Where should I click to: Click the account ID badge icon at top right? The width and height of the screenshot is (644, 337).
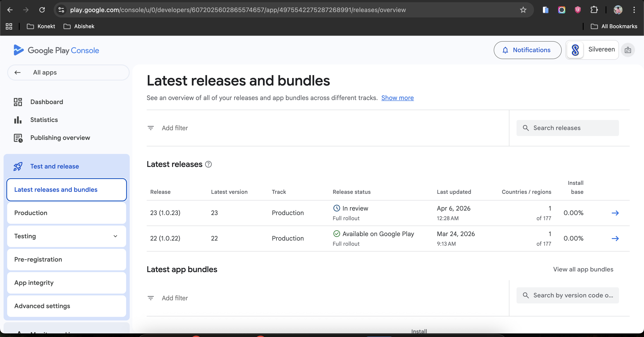click(628, 50)
